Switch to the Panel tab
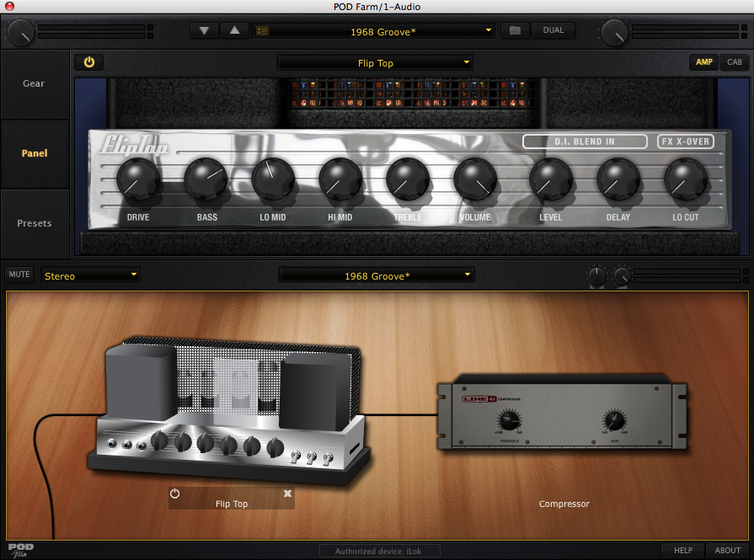Screen dimensions: 754x560 tap(35, 153)
